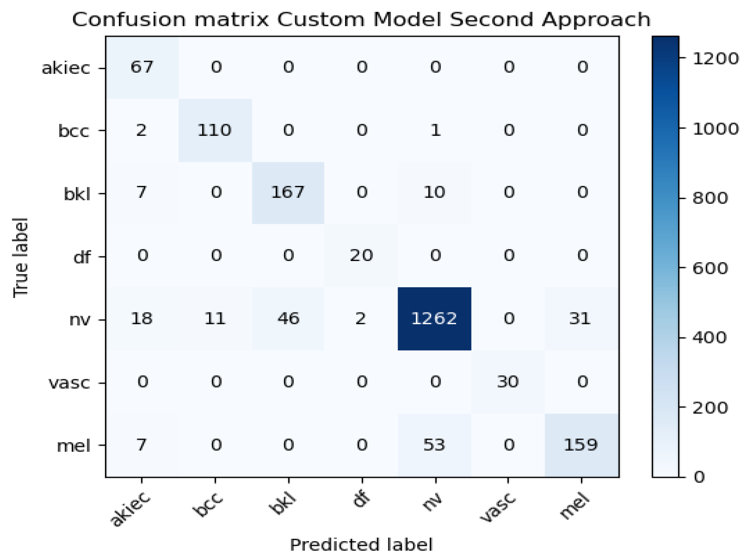
Task: Click the "akiec" label on the y-axis
Action: click(x=66, y=68)
